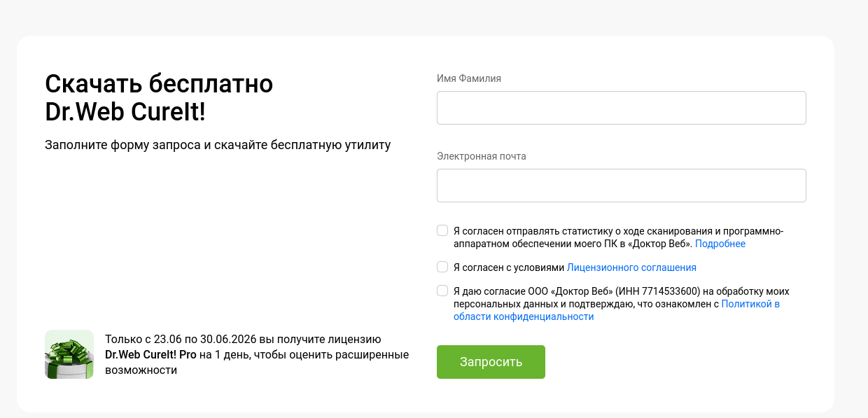Click the Скачать бесплатно Dr.Web CureIt! heading
The width and height of the screenshot is (868, 418).
tap(159, 98)
